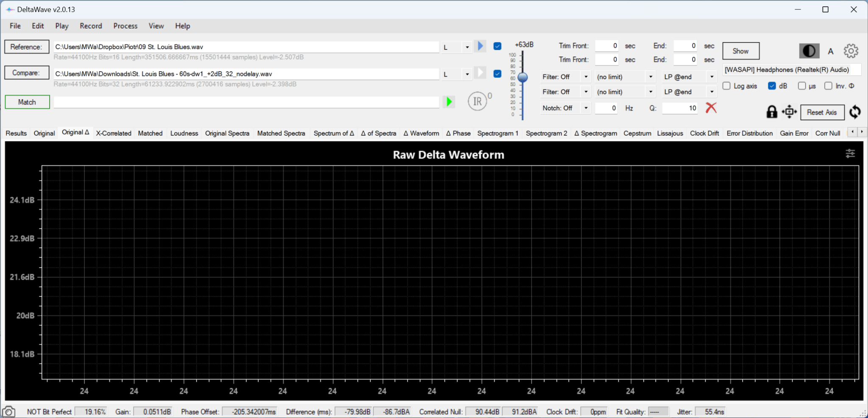The image size is (868, 418).
Task: Click the Match button
Action: tap(27, 102)
